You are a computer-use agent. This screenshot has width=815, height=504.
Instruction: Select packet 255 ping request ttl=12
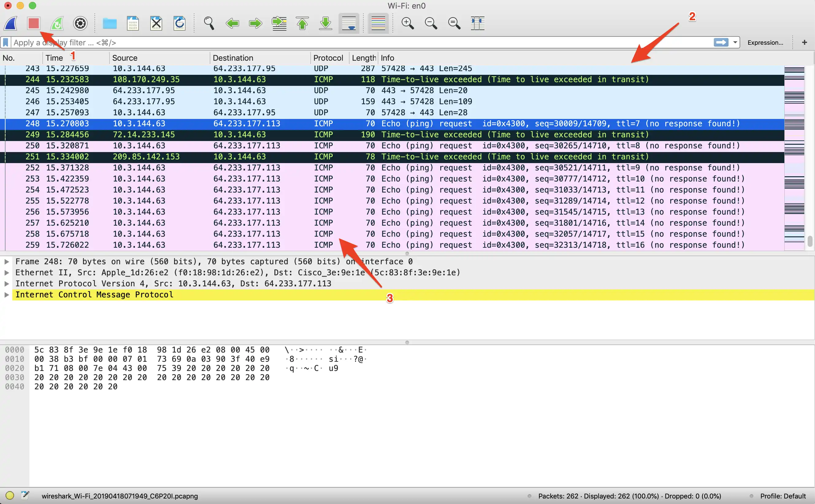click(392, 201)
